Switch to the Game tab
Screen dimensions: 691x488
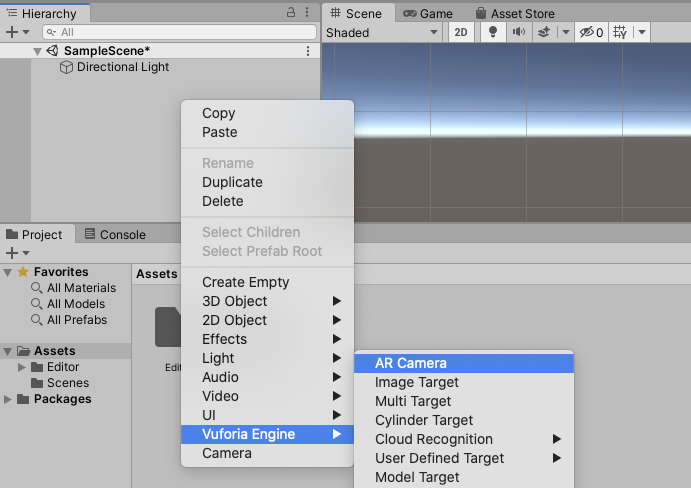(x=428, y=14)
